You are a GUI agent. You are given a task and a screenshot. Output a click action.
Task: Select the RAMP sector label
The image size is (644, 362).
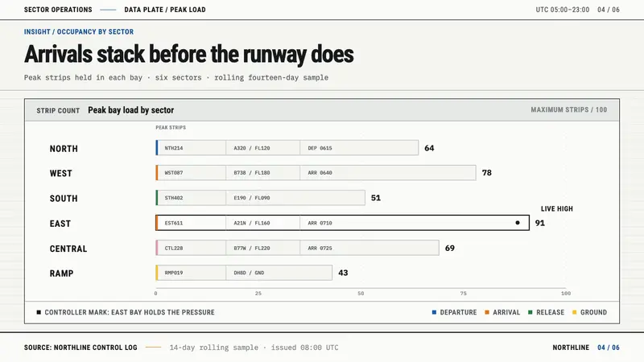pyautogui.click(x=62, y=274)
